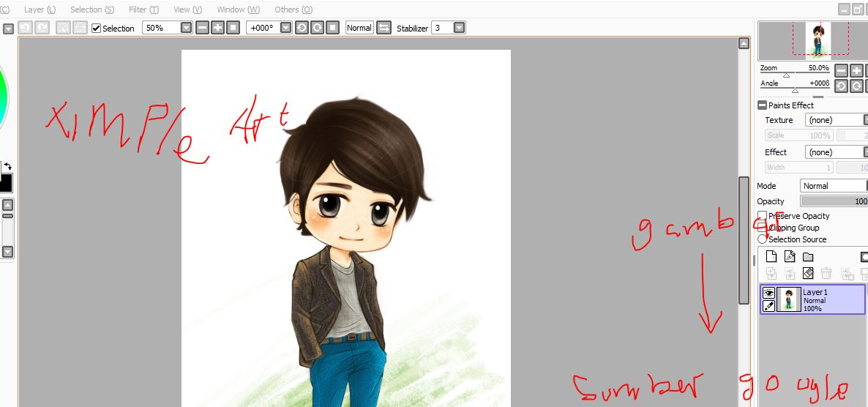Click the deselect icon left of Selection checkbox
Screen dimensions: 868x407
63,28
